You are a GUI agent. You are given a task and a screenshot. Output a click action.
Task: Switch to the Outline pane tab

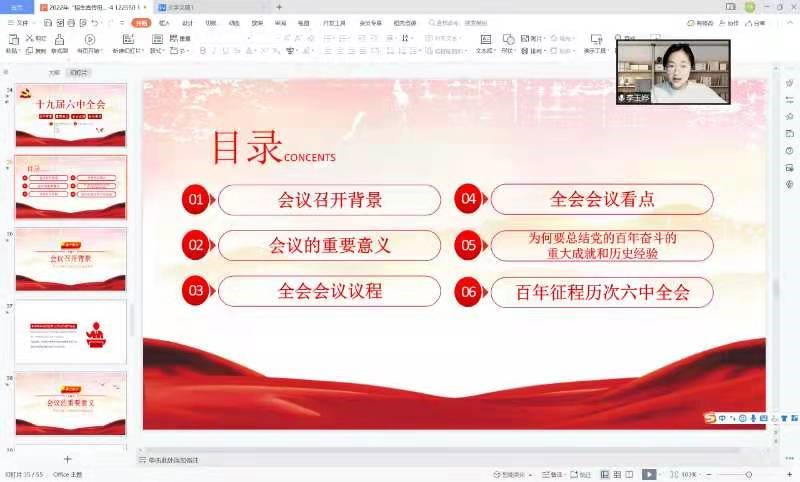click(x=55, y=72)
